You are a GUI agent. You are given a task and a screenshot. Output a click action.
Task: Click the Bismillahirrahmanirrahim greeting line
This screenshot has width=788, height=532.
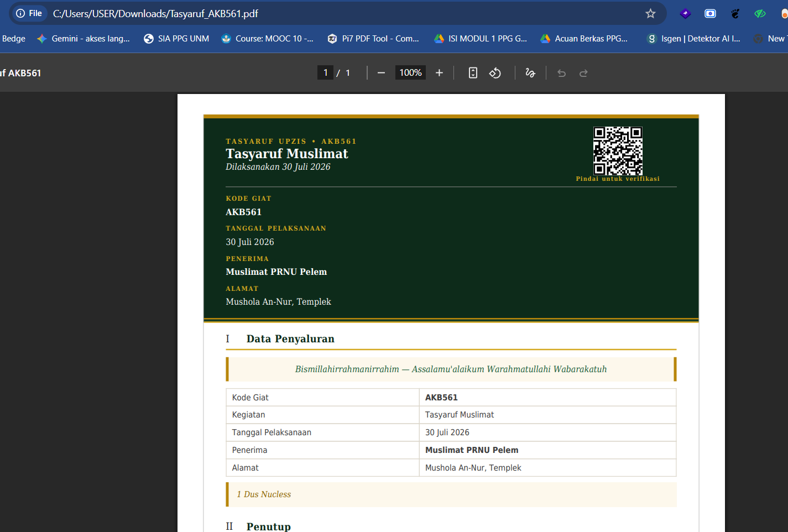[x=451, y=369]
